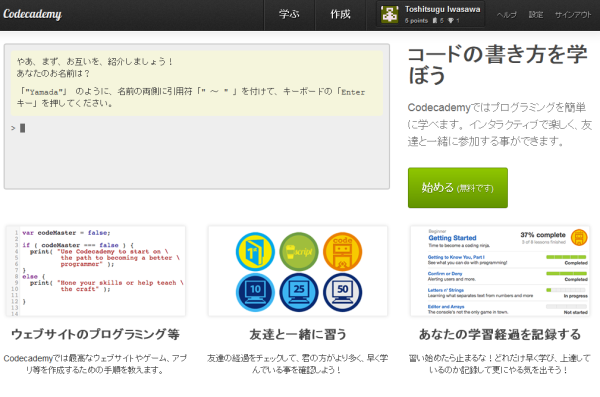Click the あなたの学習経過を記録する heading
The width and height of the screenshot is (600, 397).
pos(500,334)
